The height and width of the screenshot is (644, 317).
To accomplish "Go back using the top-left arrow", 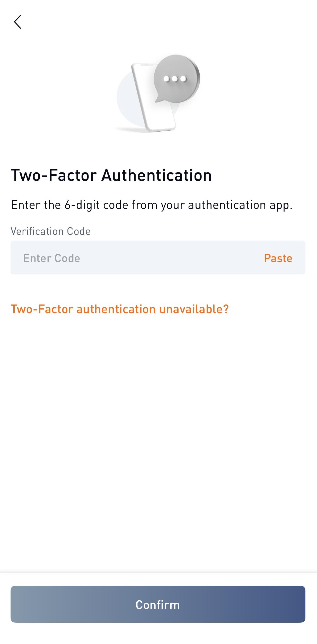I will (x=17, y=22).
